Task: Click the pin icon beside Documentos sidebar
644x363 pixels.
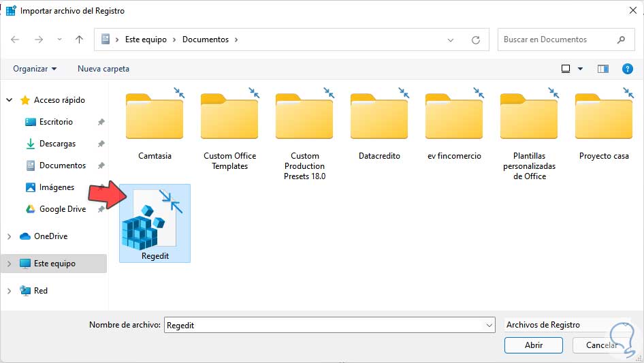Action: (101, 165)
